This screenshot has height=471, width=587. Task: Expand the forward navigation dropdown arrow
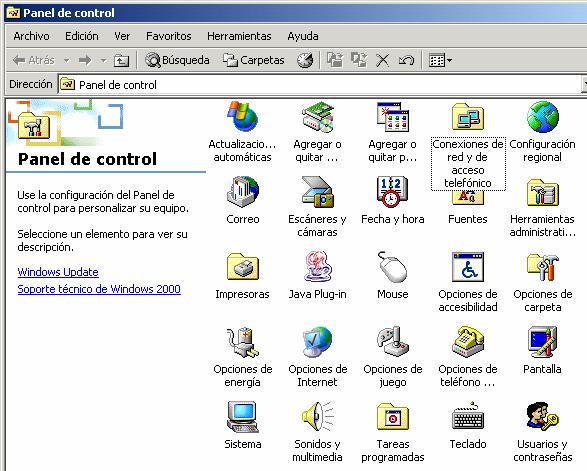103,60
